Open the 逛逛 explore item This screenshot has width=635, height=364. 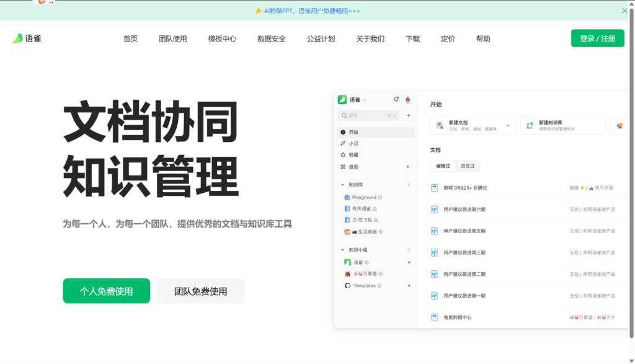pyautogui.click(x=353, y=167)
